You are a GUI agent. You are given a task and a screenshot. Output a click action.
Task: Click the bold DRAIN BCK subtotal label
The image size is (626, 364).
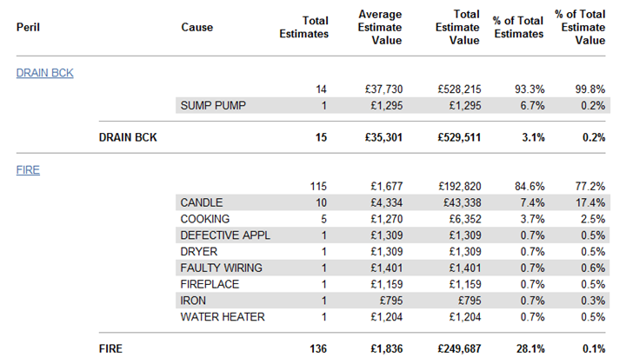(128, 137)
